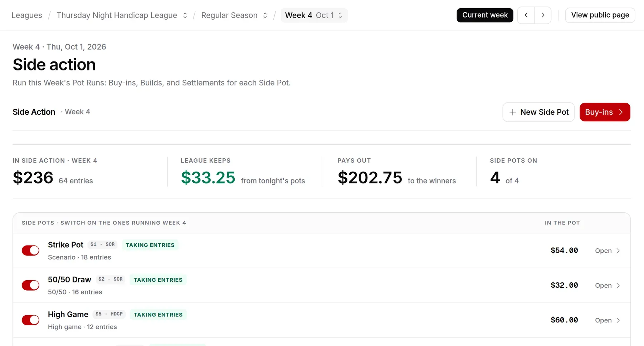This screenshot has width=644, height=346.
Task: Proceed to Buy-ins step
Action: [x=605, y=112]
